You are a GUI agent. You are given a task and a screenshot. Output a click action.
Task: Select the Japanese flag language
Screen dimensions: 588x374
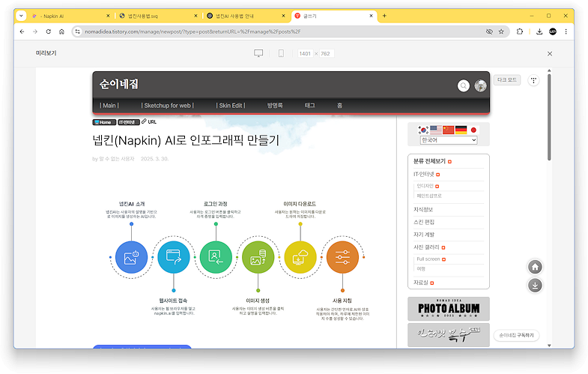click(x=473, y=130)
